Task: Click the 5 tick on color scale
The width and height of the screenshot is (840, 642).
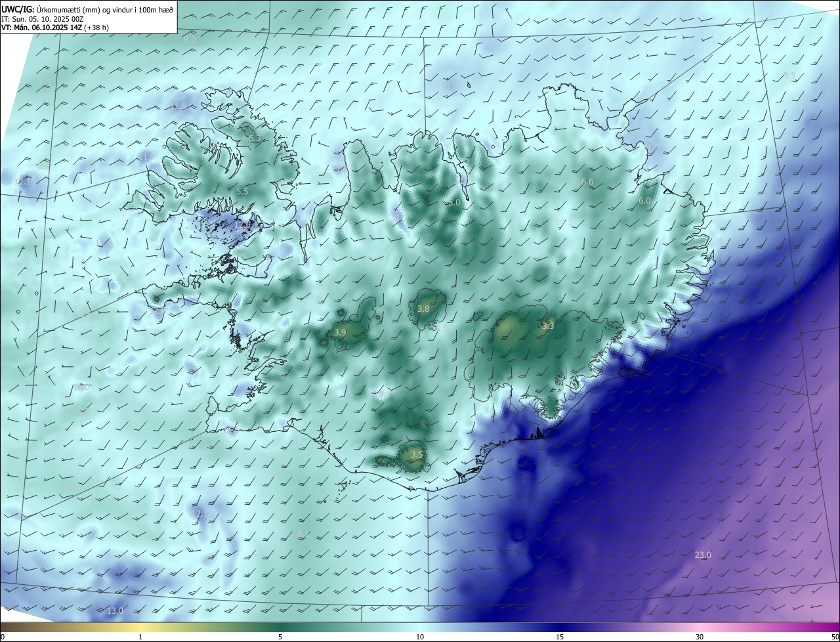Action: (280, 637)
